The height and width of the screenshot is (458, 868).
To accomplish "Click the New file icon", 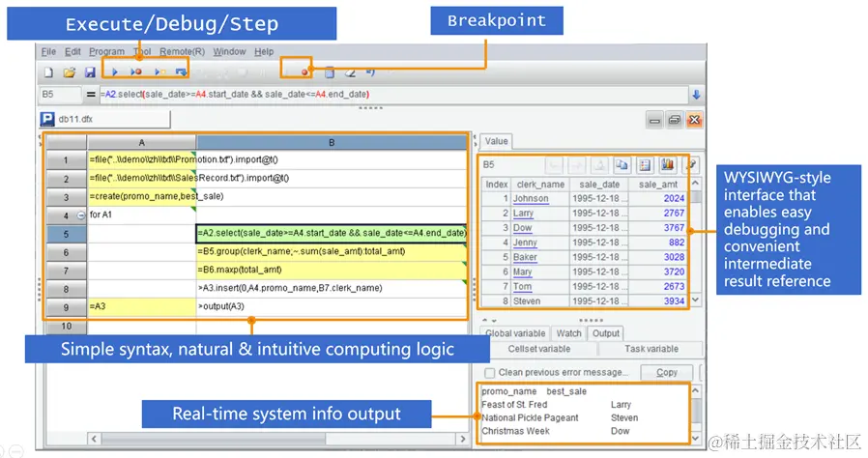I will coord(48,72).
